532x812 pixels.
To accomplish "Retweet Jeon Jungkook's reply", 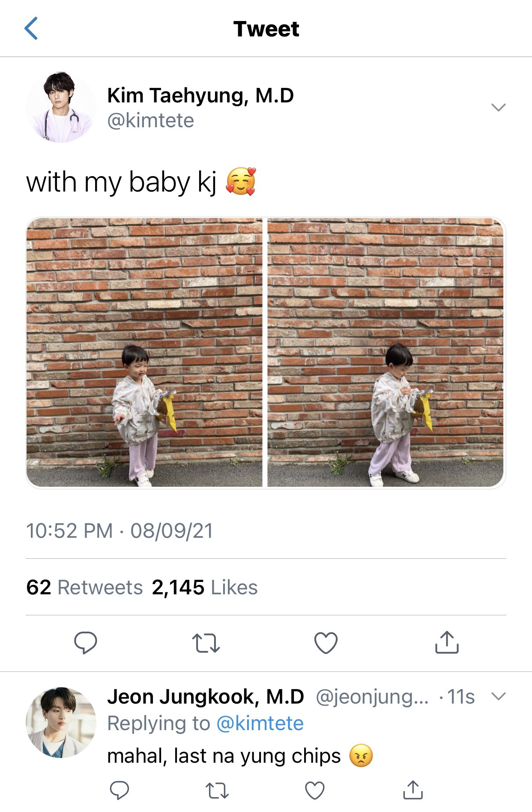I will [x=217, y=791].
